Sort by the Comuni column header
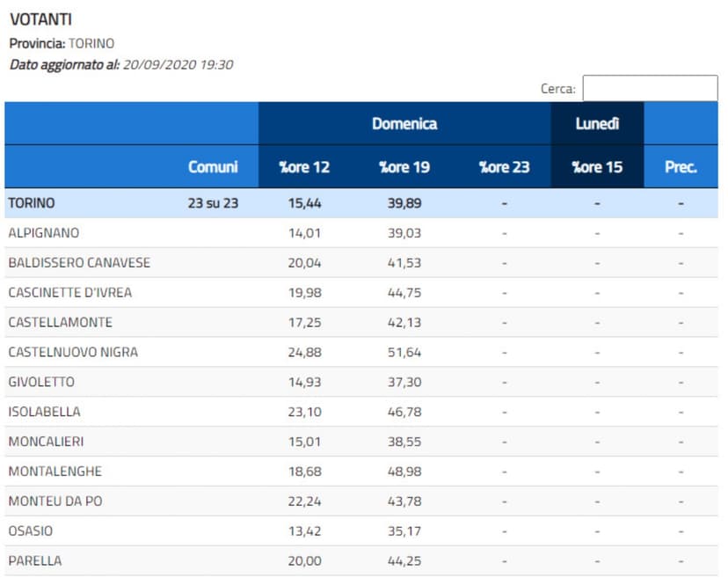728x578 pixels. 213,166
